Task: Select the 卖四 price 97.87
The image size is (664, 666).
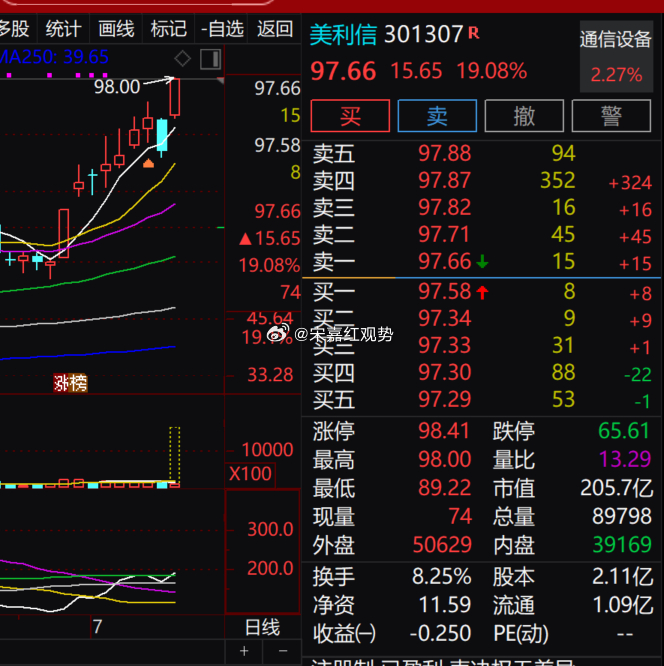Action: click(444, 181)
